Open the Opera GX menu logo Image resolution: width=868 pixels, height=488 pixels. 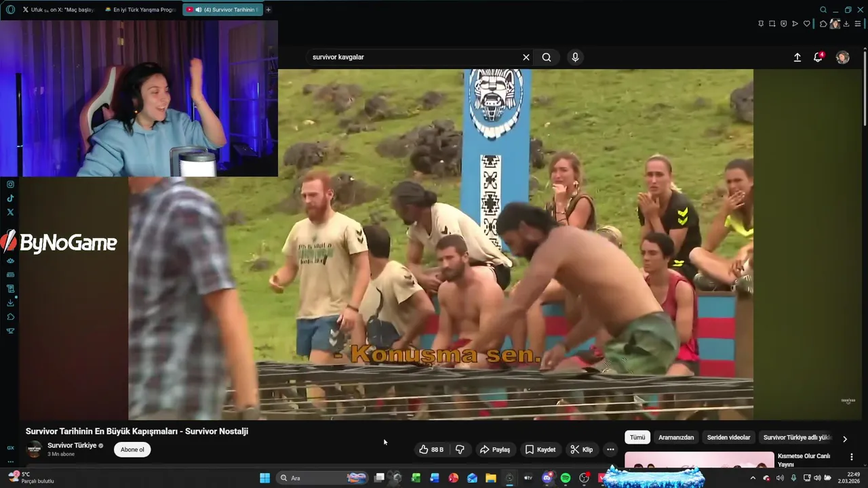pyautogui.click(x=10, y=9)
